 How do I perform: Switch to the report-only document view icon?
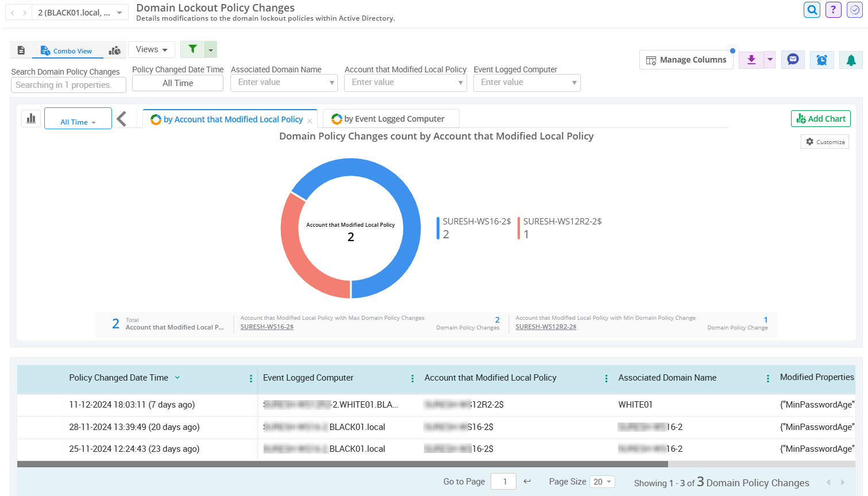coord(21,51)
